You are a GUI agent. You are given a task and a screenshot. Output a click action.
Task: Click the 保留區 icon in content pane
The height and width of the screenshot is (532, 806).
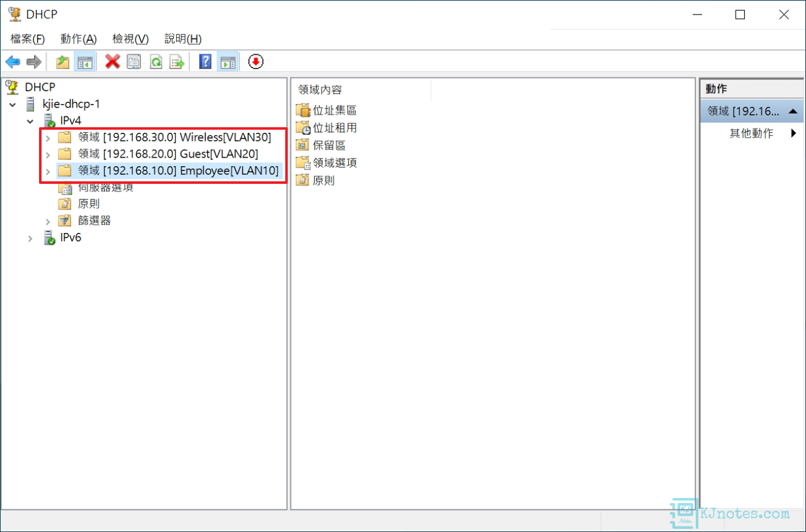click(303, 145)
